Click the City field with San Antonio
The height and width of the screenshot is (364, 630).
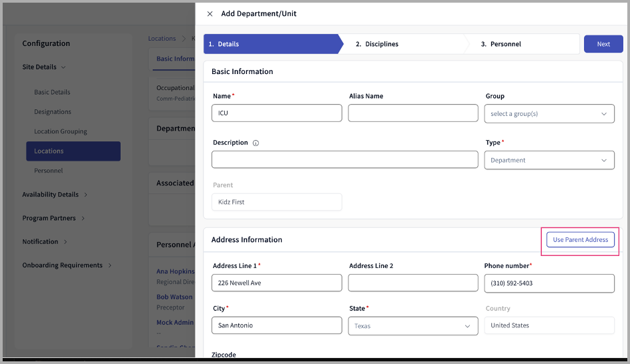click(x=276, y=325)
